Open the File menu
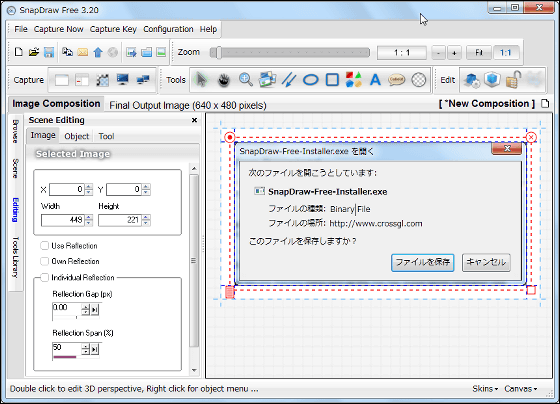 [21, 29]
